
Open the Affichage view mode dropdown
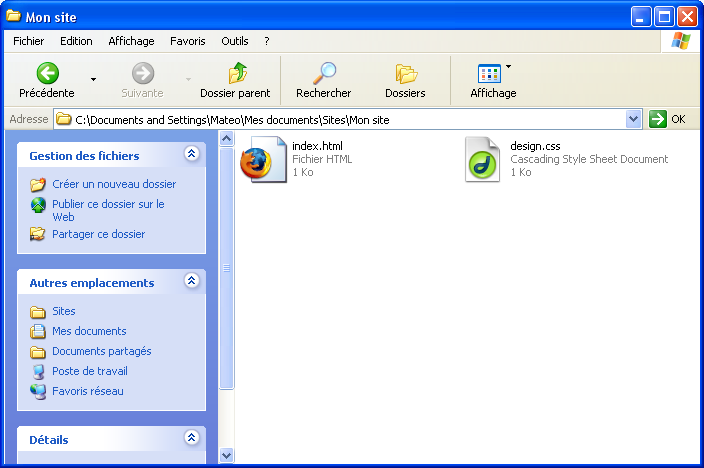(x=508, y=68)
